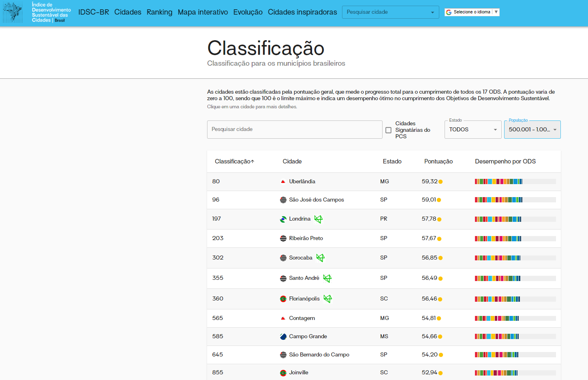Open the header Pesquisar cidade dropdown
This screenshot has height=380, width=588.
[390, 12]
